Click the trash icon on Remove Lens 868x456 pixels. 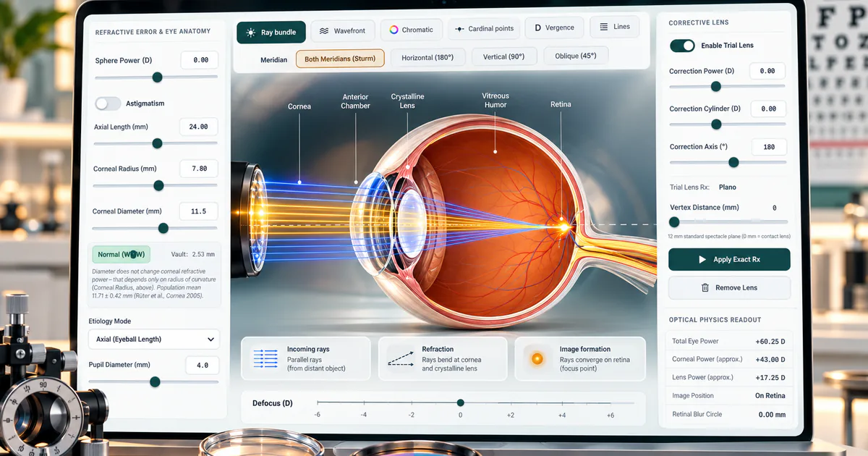705,287
